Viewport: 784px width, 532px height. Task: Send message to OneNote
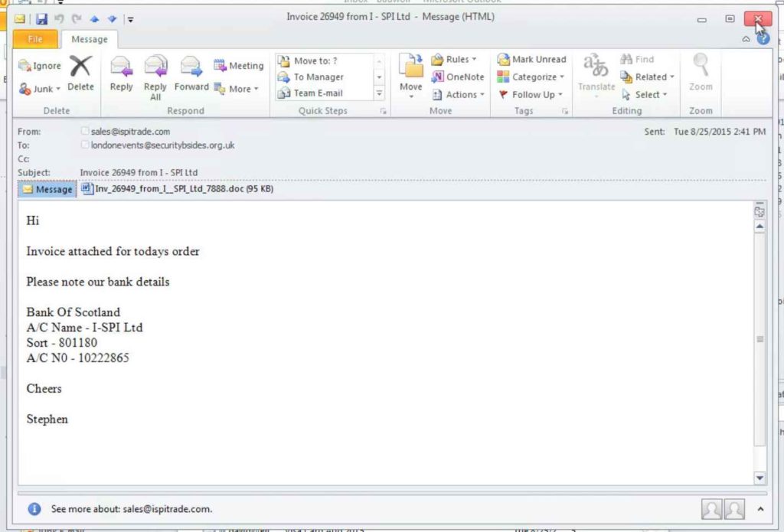pyautogui.click(x=458, y=77)
